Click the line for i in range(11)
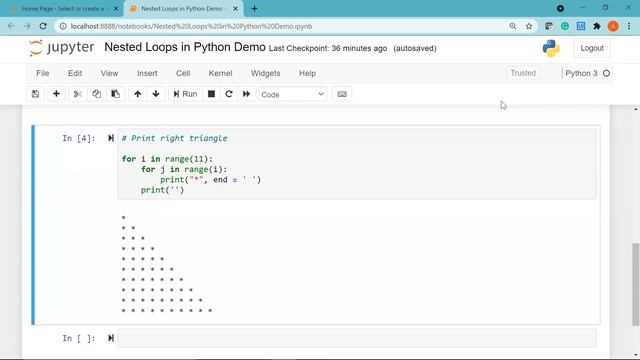Viewport: 640px width, 360px height. tap(167, 159)
